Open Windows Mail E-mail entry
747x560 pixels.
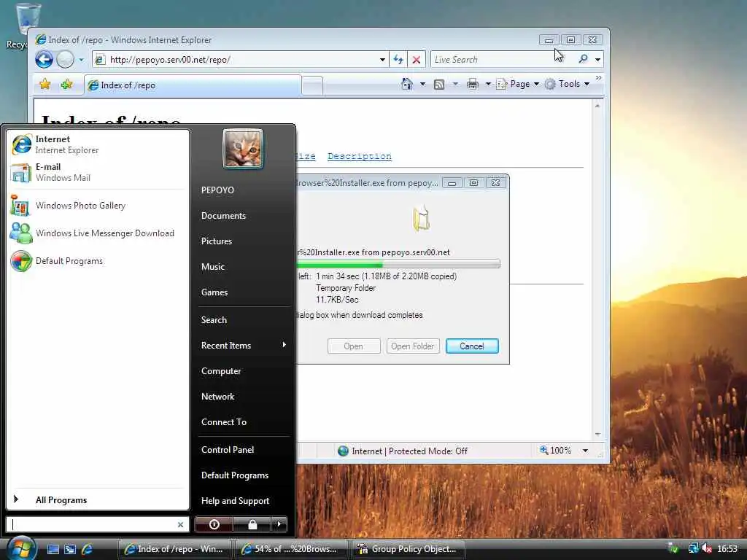[98, 172]
